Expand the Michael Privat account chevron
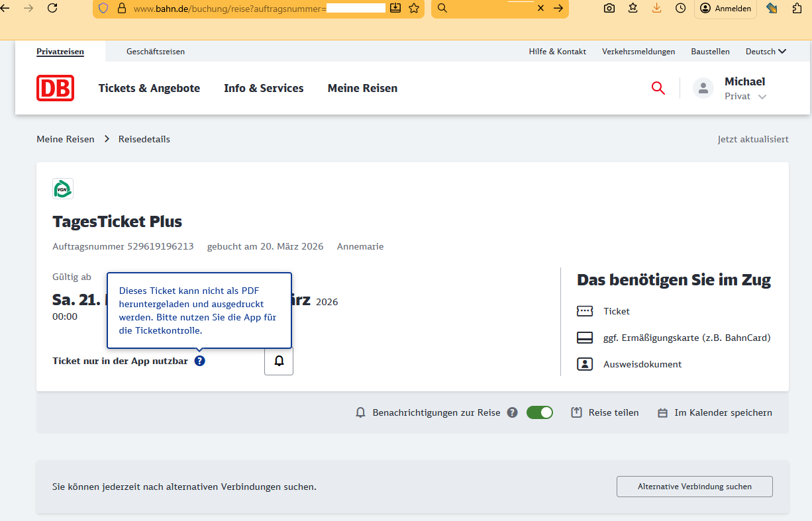This screenshot has height=521, width=812. point(762,97)
